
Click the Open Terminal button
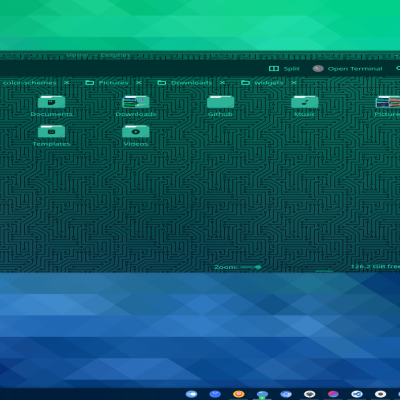pos(347,69)
